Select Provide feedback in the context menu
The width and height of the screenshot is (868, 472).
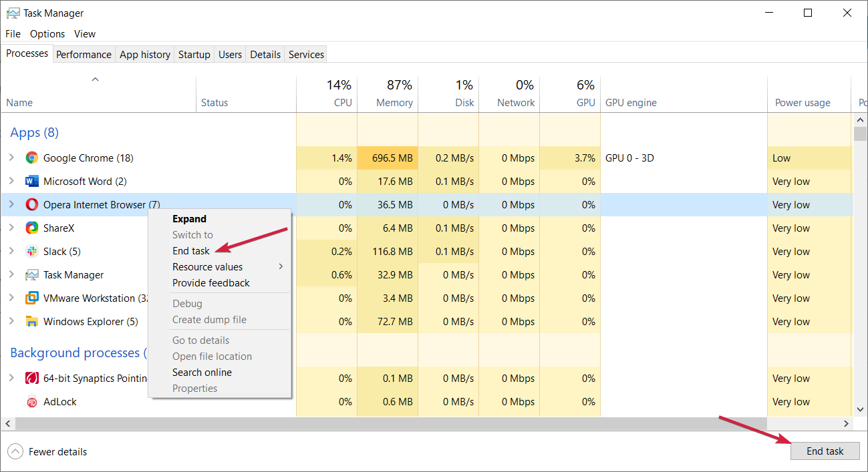coord(220,283)
